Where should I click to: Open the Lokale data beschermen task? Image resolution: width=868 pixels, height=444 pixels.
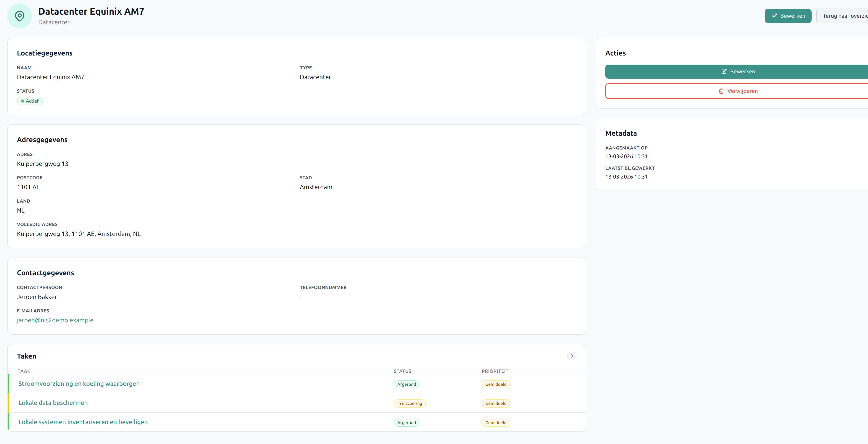coord(53,403)
